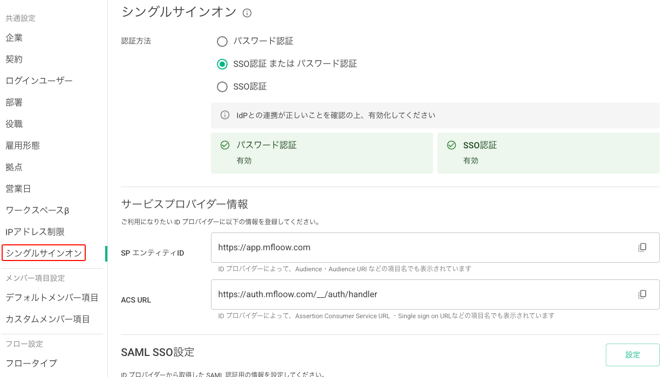This screenshot has height=377, width=670.
Task: Click the 共通設定 sidebar section label
Action: coord(21,18)
